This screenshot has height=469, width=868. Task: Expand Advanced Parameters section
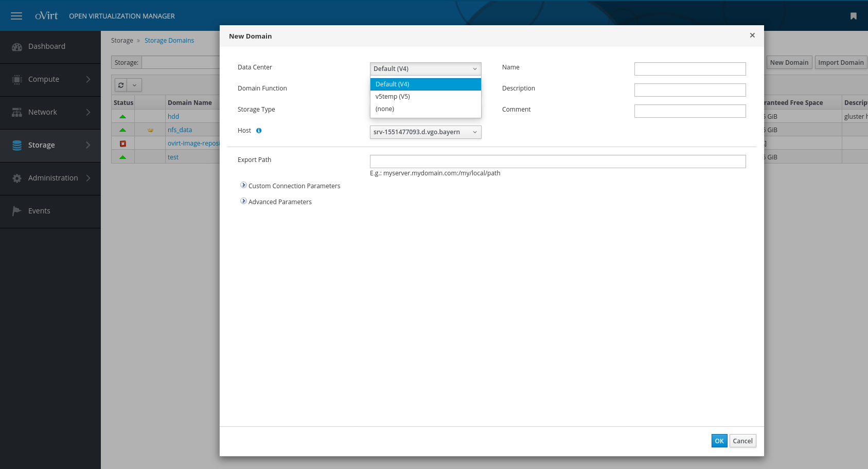point(243,201)
